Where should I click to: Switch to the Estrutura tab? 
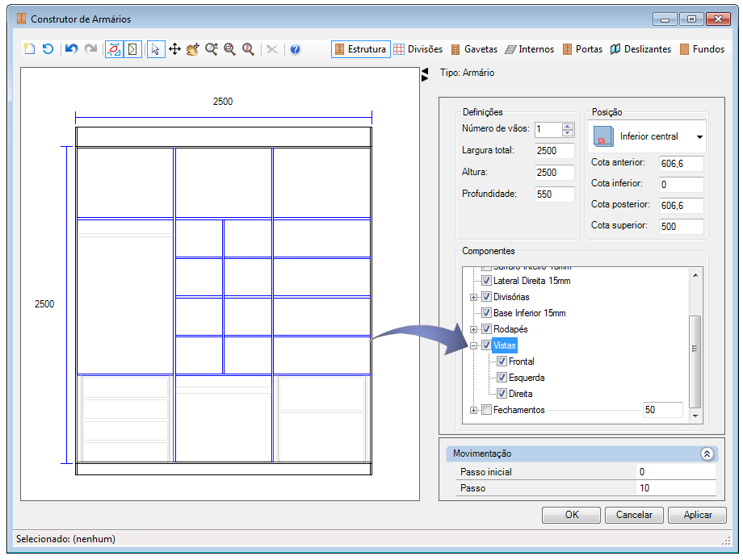361,49
